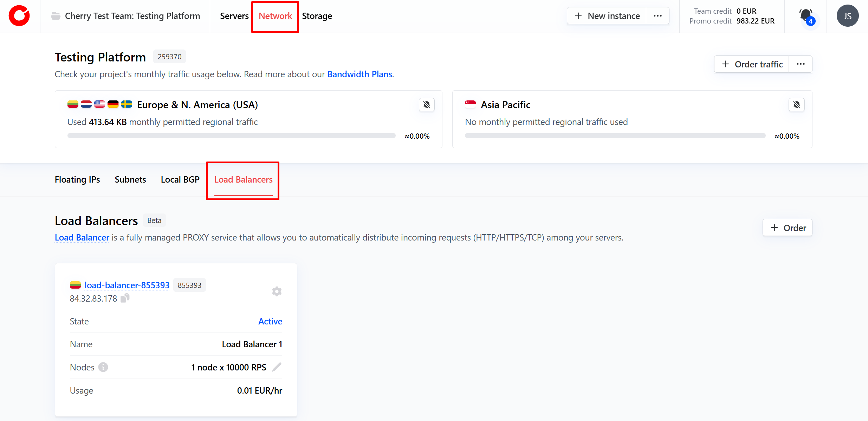
Task: Click the Cherry Servers red logo
Action: point(19,16)
